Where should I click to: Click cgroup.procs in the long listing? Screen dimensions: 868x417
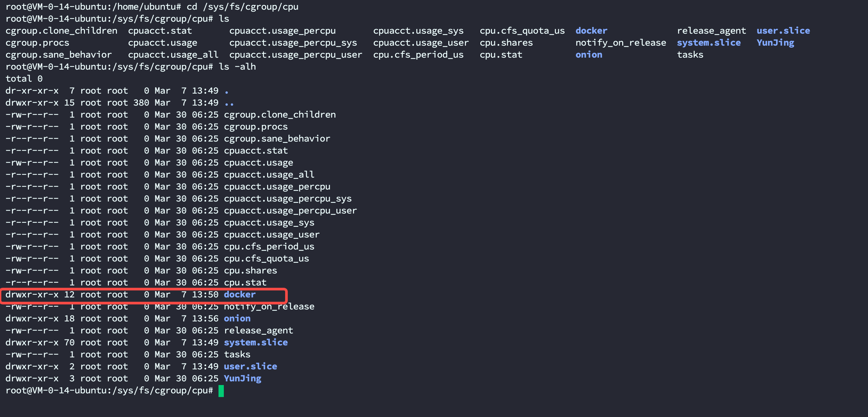pyautogui.click(x=255, y=127)
